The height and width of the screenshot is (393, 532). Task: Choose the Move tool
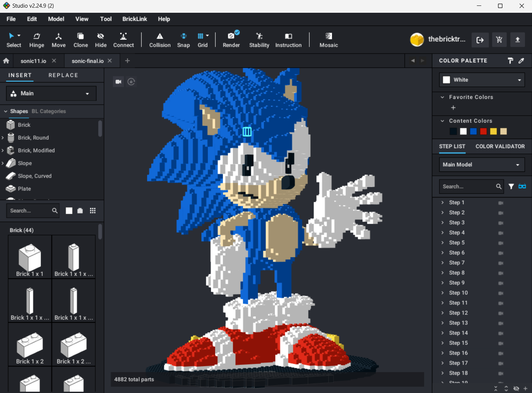(58, 40)
